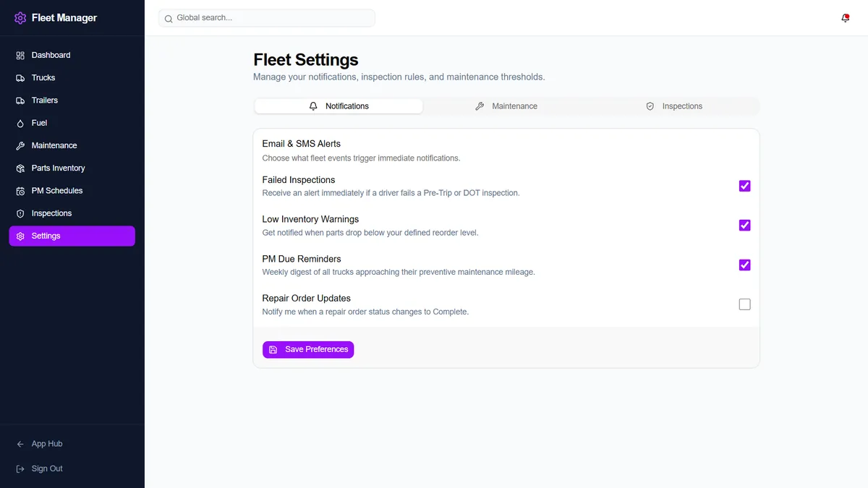
Task: Click the floppy disk icon on Save Preferences
Action: pyautogui.click(x=273, y=350)
